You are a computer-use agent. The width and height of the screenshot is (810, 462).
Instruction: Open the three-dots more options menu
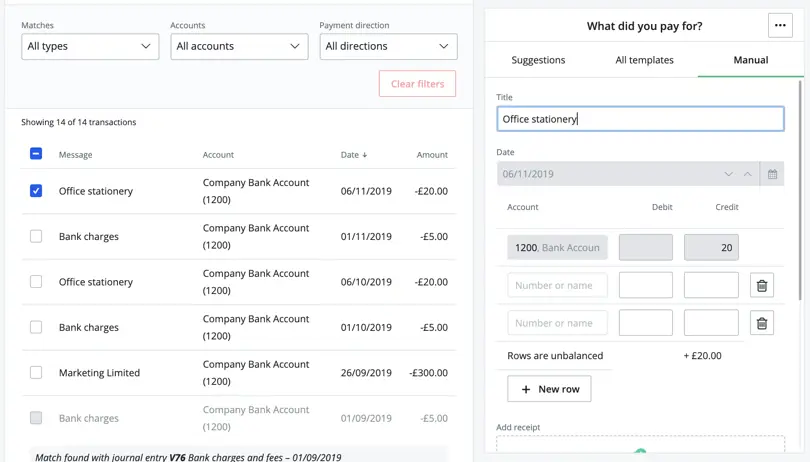click(780, 25)
